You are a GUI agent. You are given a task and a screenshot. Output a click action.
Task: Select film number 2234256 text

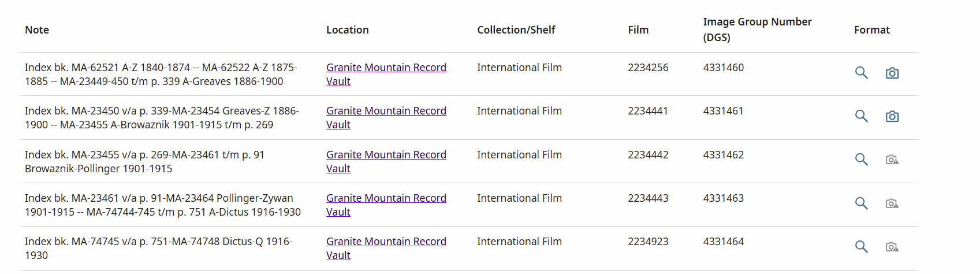648,68
